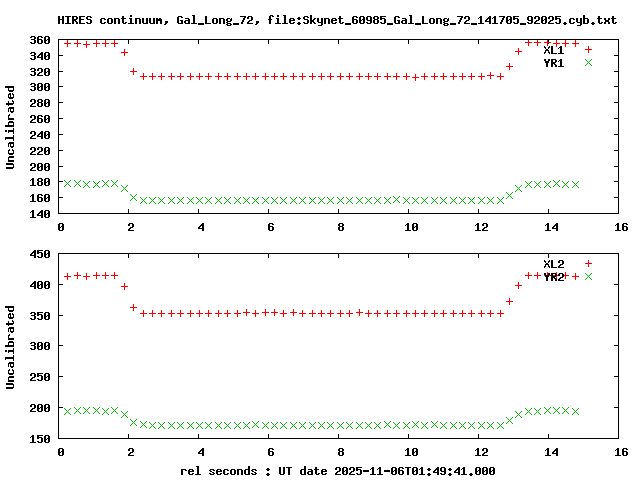This screenshot has width=640, height=480.
Task: Click the y-axis tick label 180
Action: [x=40, y=182]
